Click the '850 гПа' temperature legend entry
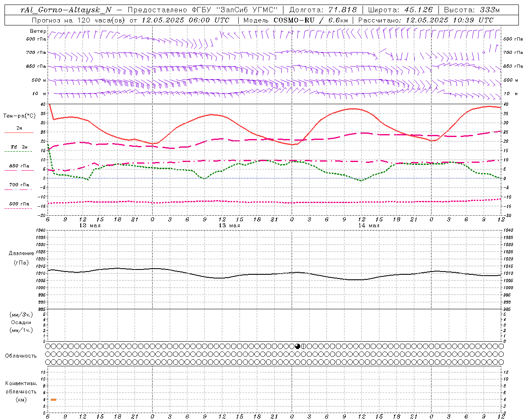This screenshot has width=525, height=420. (19, 166)
